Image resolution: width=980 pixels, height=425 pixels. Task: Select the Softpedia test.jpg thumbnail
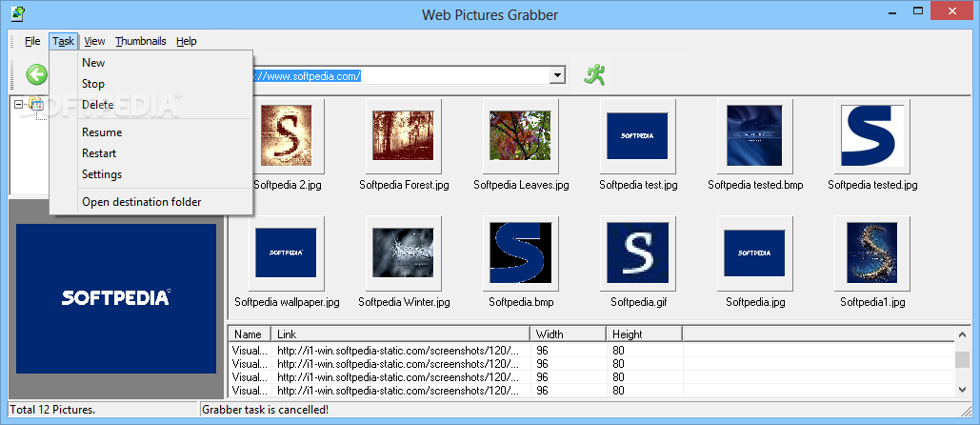pos(637,135)
